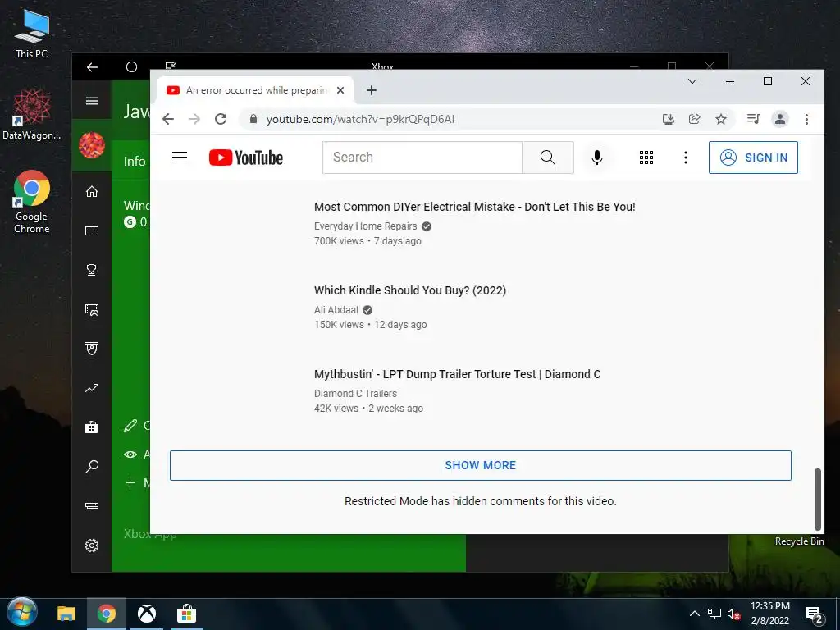Open the media control playlist icon
The width and height of the screenshot is (840, 630).
(x=753, y=119)
